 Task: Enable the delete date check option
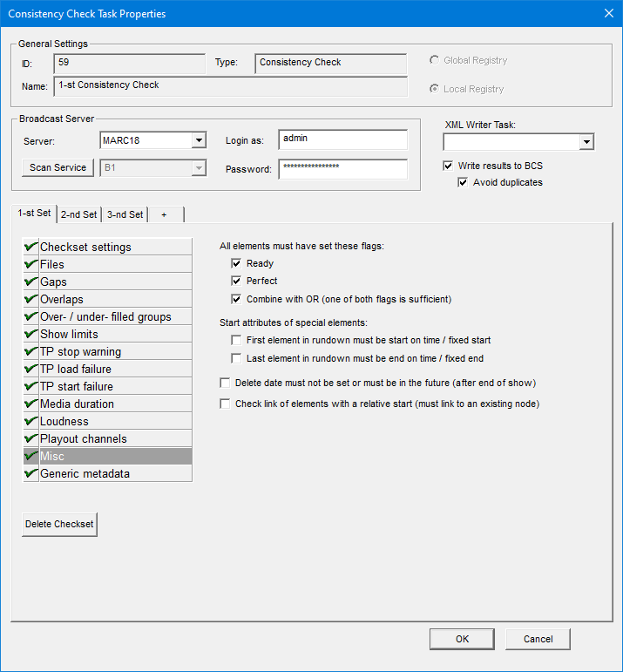[226, 383]
